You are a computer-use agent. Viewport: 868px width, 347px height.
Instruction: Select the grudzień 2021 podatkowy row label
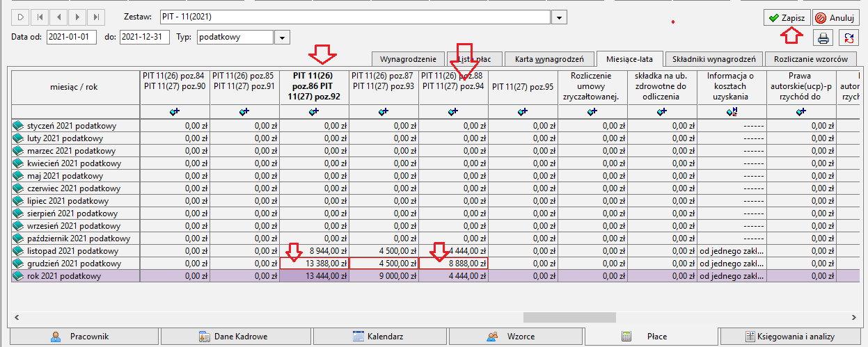(x=75, y=264)
